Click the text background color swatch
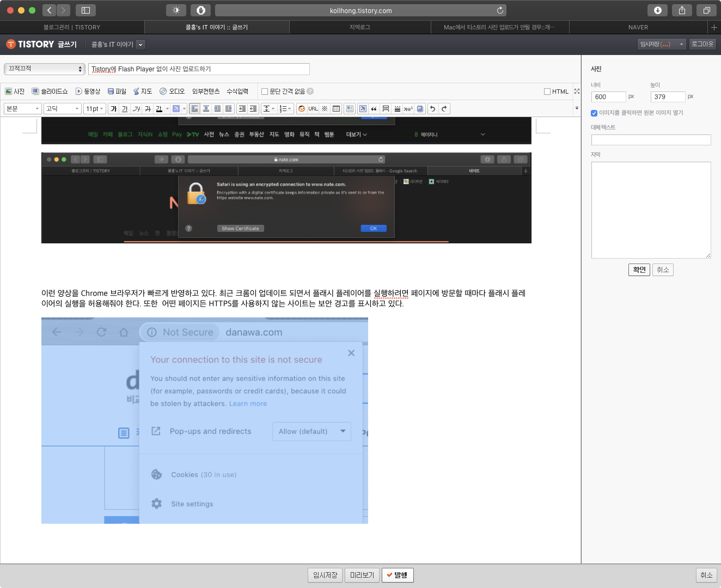The height and width of the screenshot is (588, 721). 176,109
